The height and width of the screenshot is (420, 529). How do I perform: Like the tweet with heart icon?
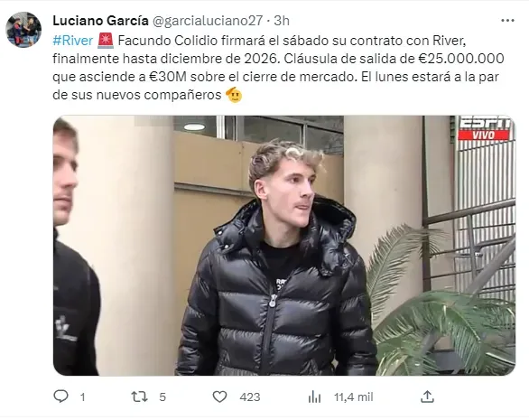coord(219,397)
